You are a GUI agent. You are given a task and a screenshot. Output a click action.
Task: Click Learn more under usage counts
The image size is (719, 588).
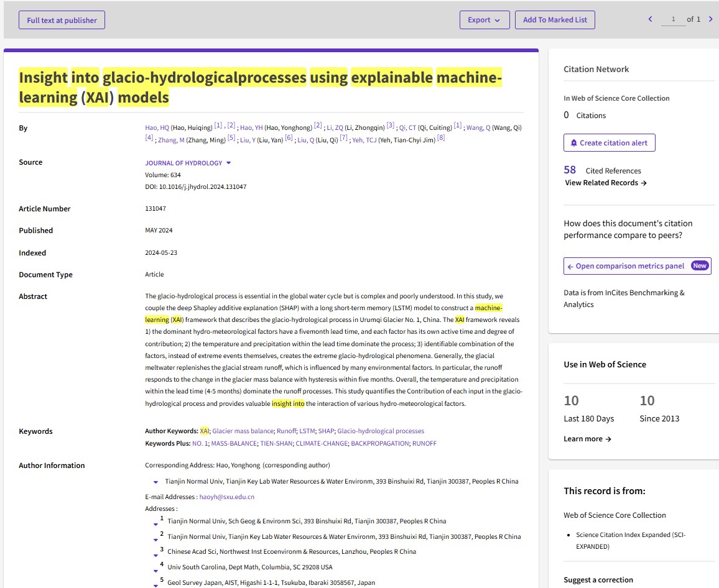pyautogui.click(x=587, y=439)
